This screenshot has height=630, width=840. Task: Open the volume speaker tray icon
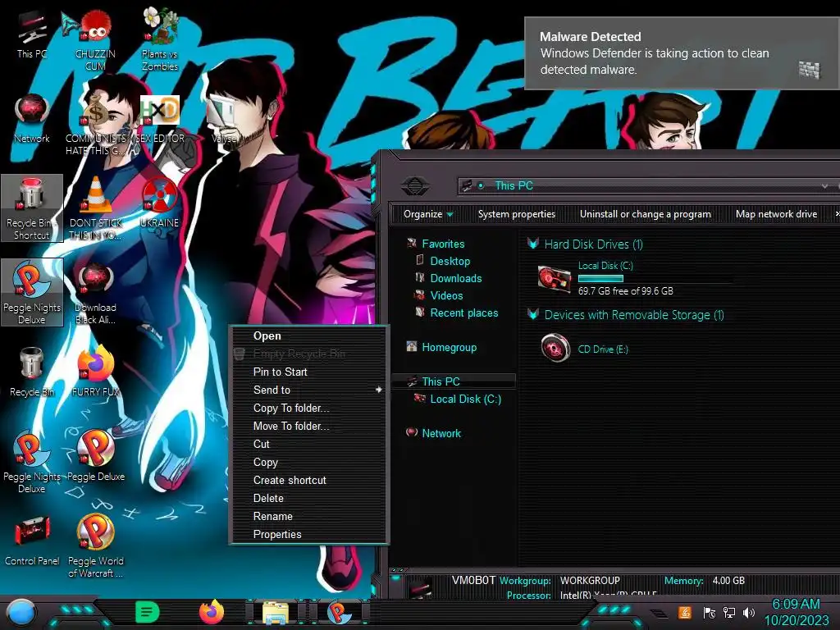coord(749,612)
